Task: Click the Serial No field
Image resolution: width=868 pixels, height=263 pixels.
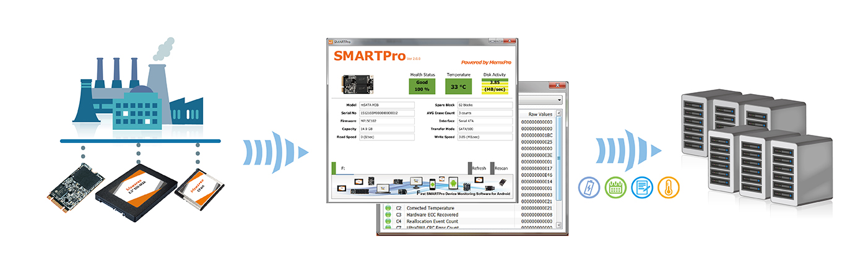Action: pyautogui.click(x=386, y=113)
